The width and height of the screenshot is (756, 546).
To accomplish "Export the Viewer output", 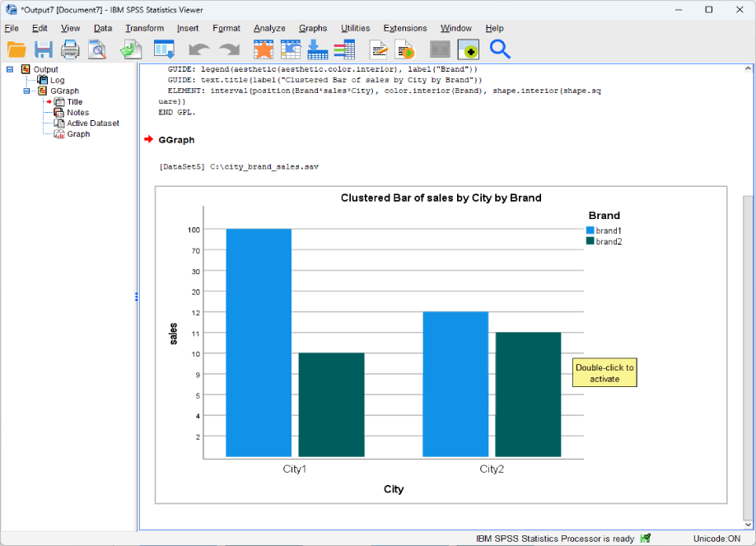I will [130, 49].
